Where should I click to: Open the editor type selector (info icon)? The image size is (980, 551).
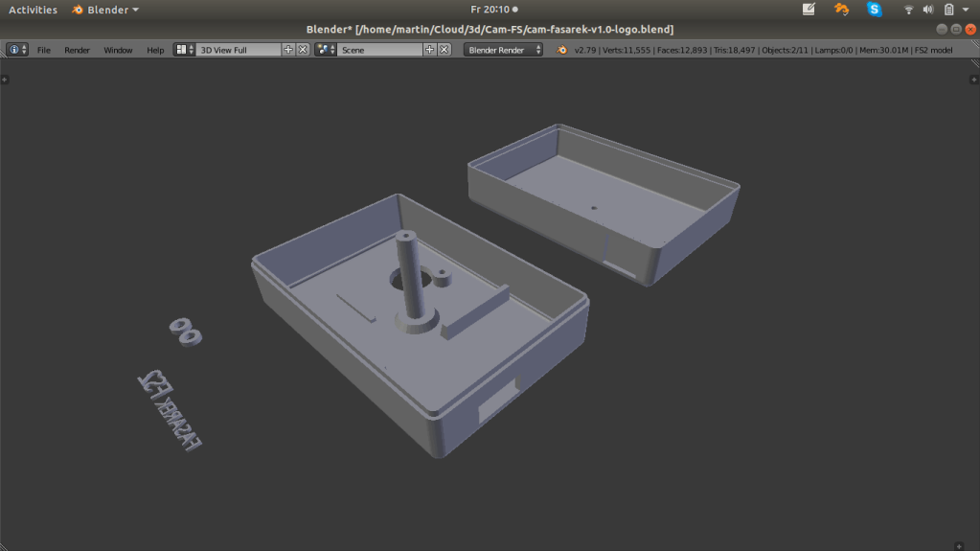17,50
